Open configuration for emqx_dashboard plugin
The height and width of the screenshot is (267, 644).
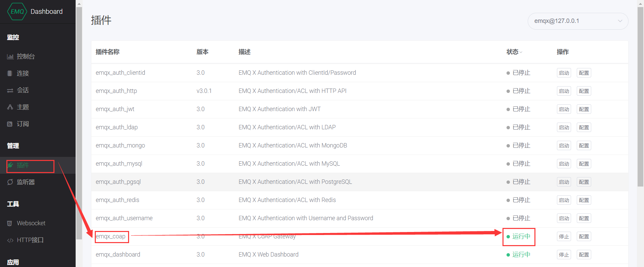click(583, 255)
